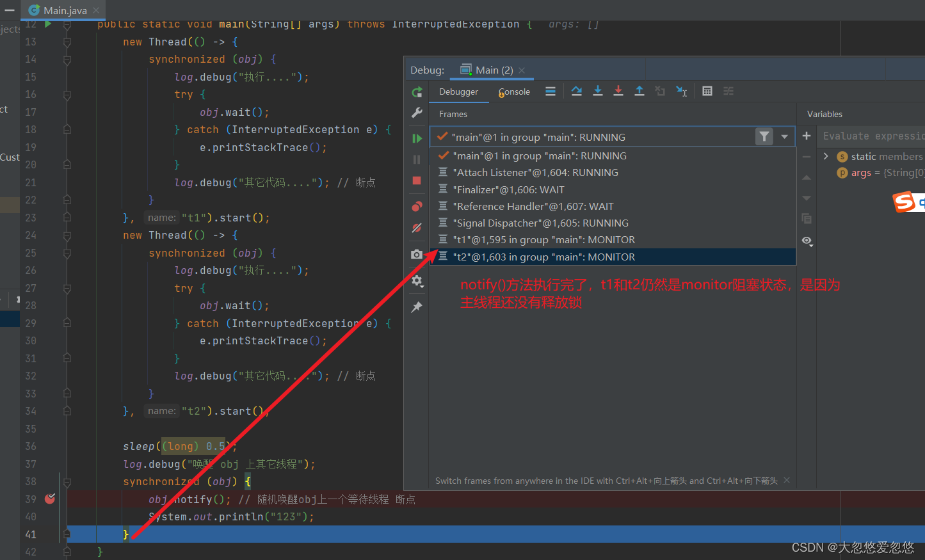Click the Frames panel header
This screenshot has width=925, height=560.
click(x=453, y=114)
